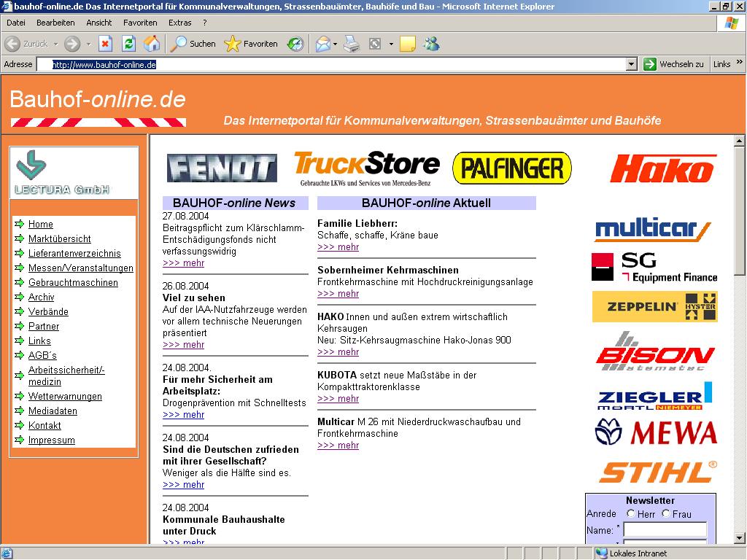This screenshot has width=747, height=560.
Task: Expand the dropdown arrow after the full-size icon
Action: [391, 44]
